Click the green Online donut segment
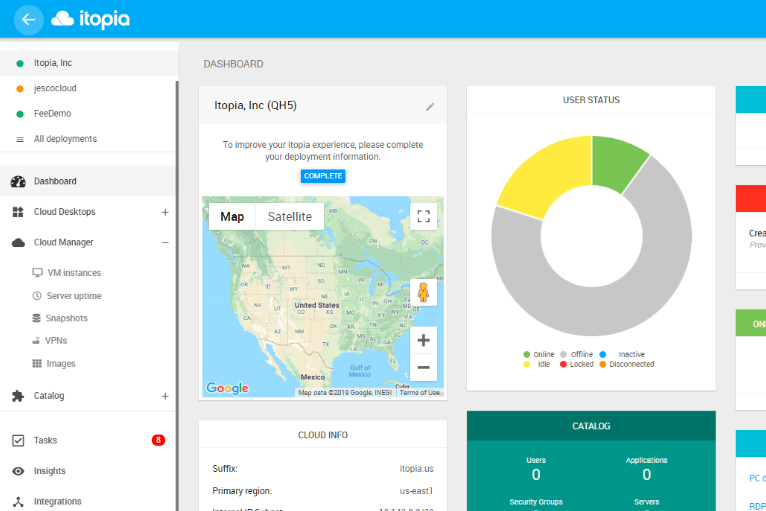The height and width of the screenshot is (511, 766). [x=615, y=163]
